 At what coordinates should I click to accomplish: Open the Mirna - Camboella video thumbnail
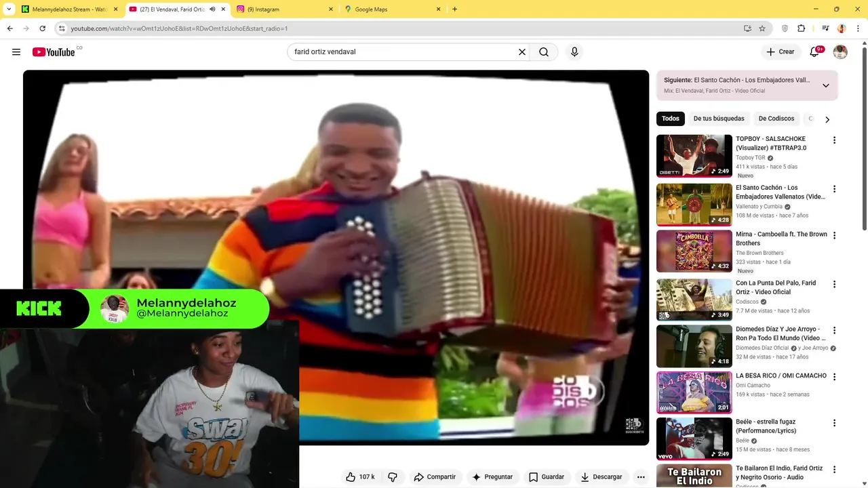694,251
